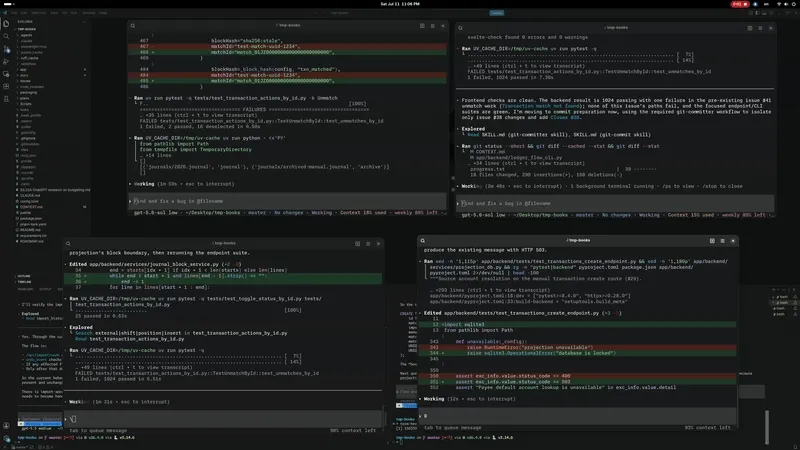This screenshot has height=450, width=800.
Task: Expand the .agents folder
Action: click(x=27, y=35)
